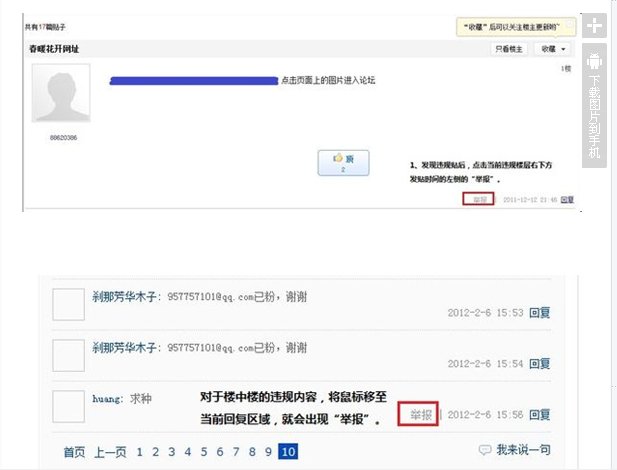Open avatar on the 15:54 reply row
This screenshot has width=617, height=470.
pyautogui.click(x=68, y=355)
